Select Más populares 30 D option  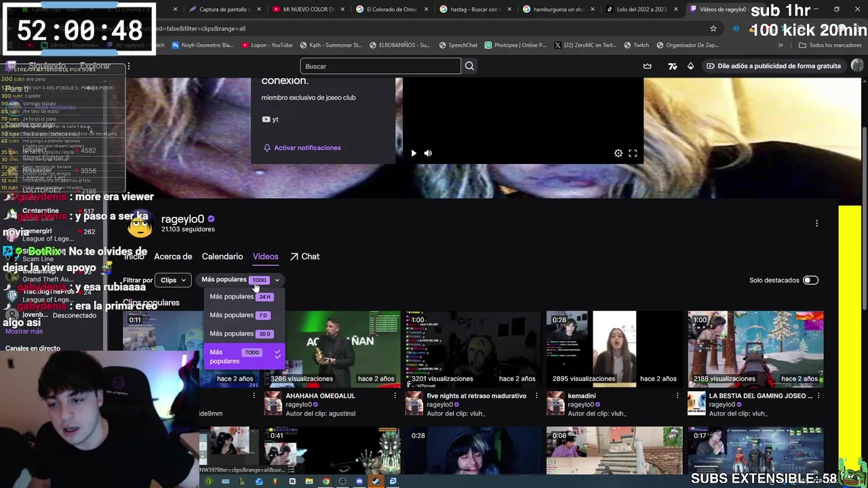coord(243,333)
